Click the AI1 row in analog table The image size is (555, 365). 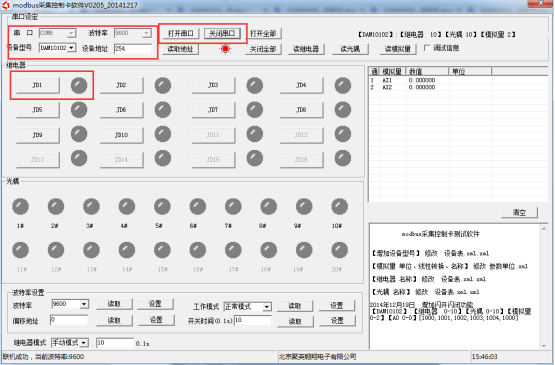458,80
